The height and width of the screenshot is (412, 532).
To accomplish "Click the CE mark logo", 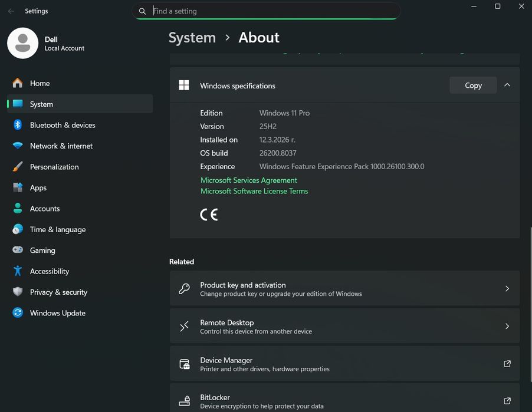I will tap(209, 215).
